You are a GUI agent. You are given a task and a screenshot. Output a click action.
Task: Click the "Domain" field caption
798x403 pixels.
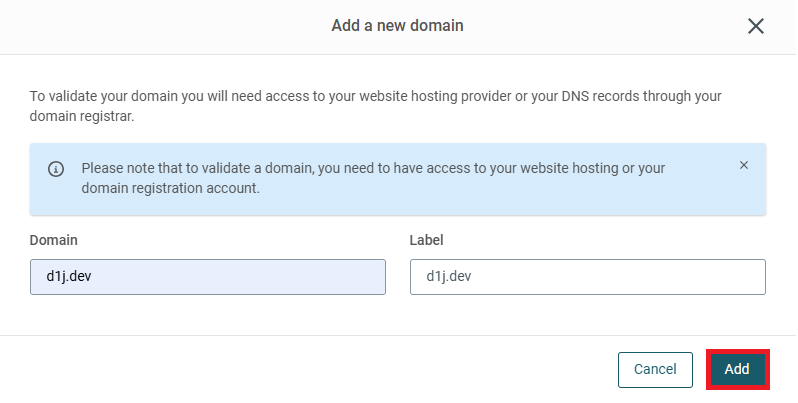click(53, 240)
